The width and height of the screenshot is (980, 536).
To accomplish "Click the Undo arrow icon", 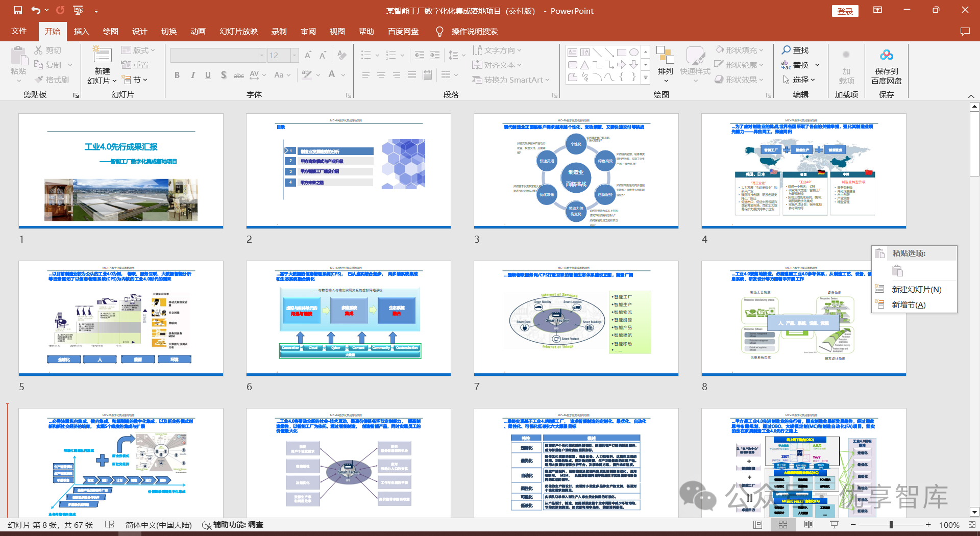I will coord(35,10).
